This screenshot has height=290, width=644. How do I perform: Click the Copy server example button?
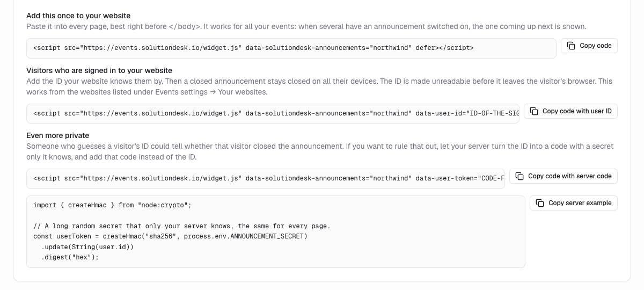pos(574,203)
